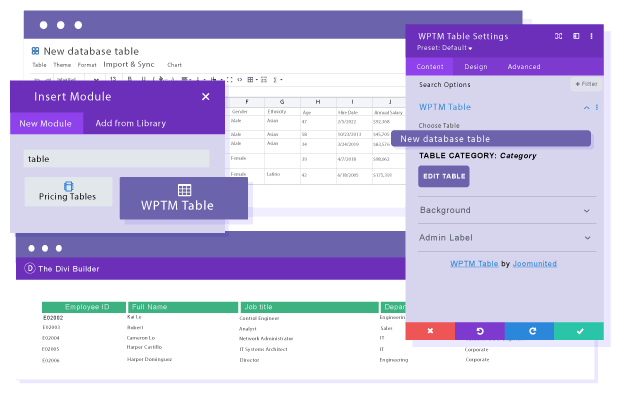Screen dimensions: 630x396
Task: Click the 'E02002' employee ID cell
Action: (x=53, y=318)
